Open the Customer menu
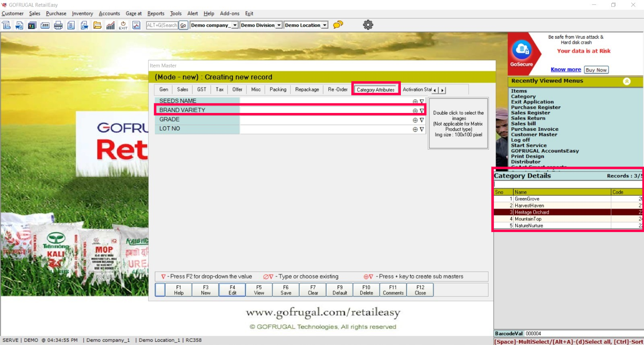This screenshot has height=345, width=644. (x=12, y=13)
